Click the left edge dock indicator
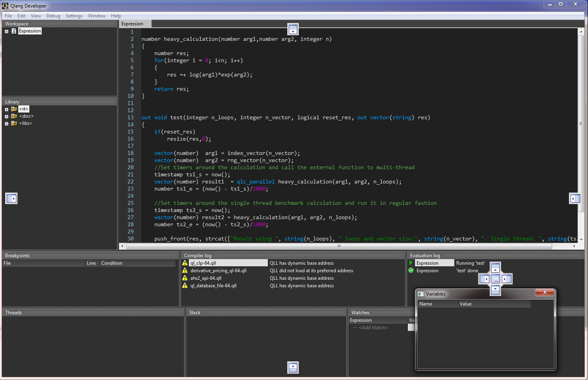This screenshot has height=380, width=588. (12, 198)
